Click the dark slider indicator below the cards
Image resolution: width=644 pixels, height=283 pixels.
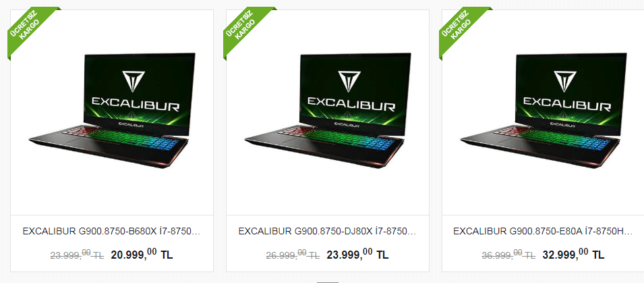click(x=327, y=282)
